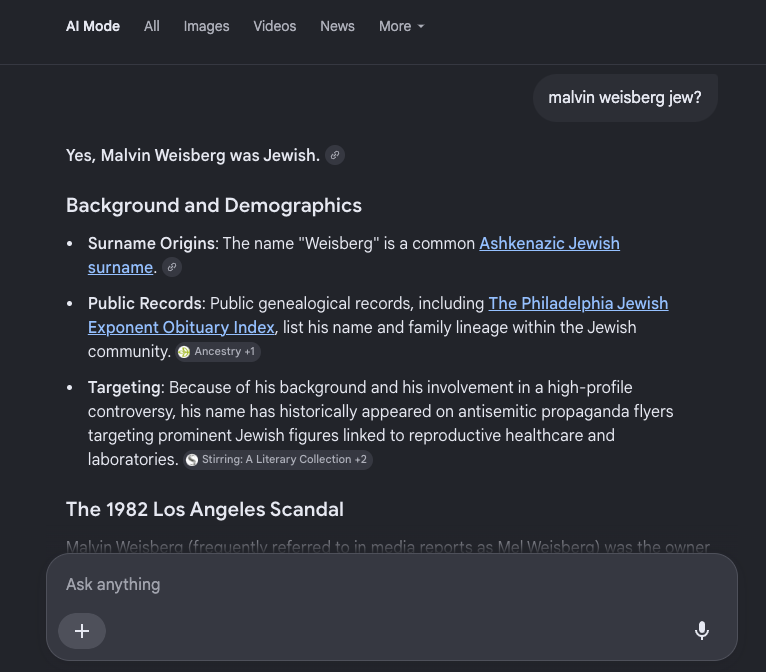Click the Ancestry source favicon
This screenshot has width=766, height=672.
coord(184,352)
